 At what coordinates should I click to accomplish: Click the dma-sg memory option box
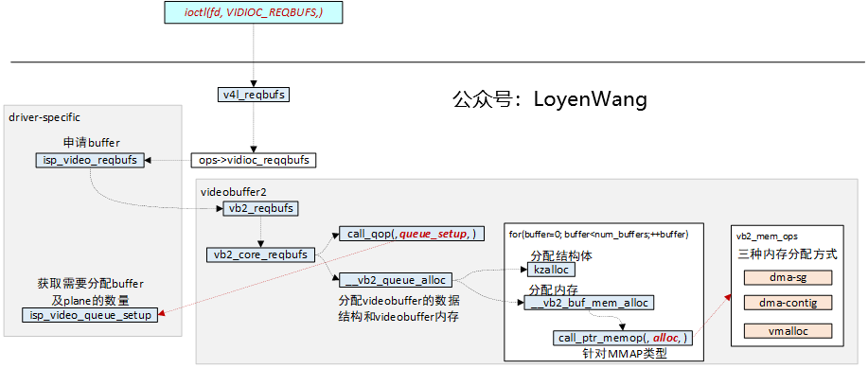pyautogui.click(x=788, y=278)
